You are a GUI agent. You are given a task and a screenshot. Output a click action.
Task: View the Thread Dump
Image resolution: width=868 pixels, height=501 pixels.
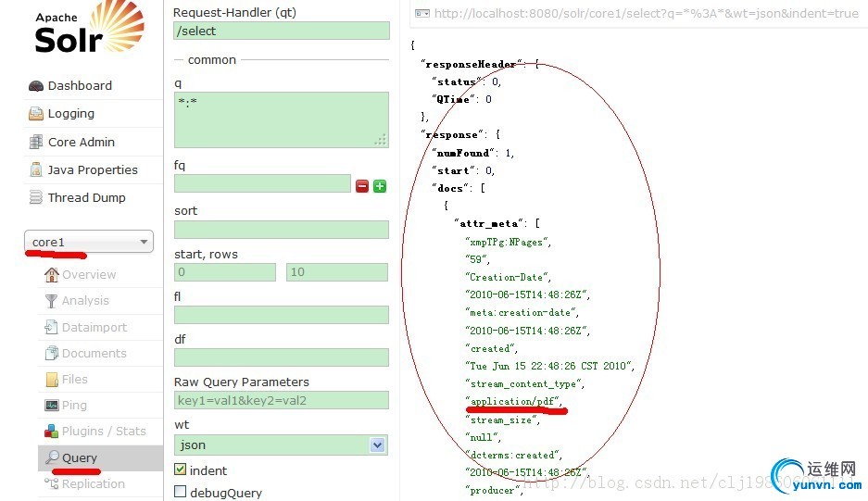[86, 197]
